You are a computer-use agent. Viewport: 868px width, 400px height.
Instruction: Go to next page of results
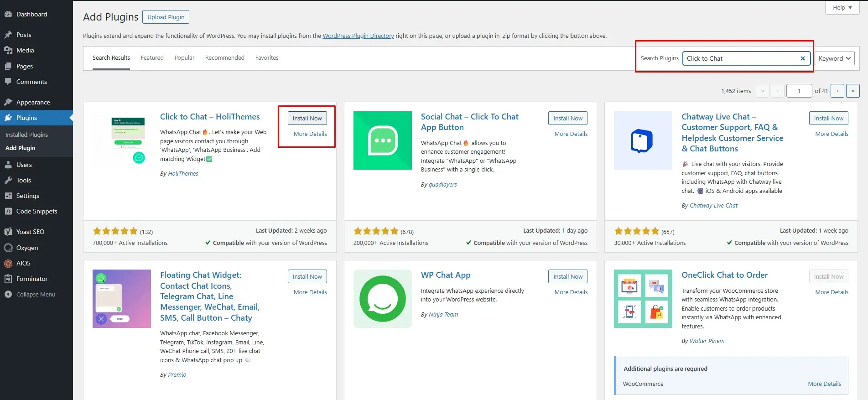click(837, 91)
